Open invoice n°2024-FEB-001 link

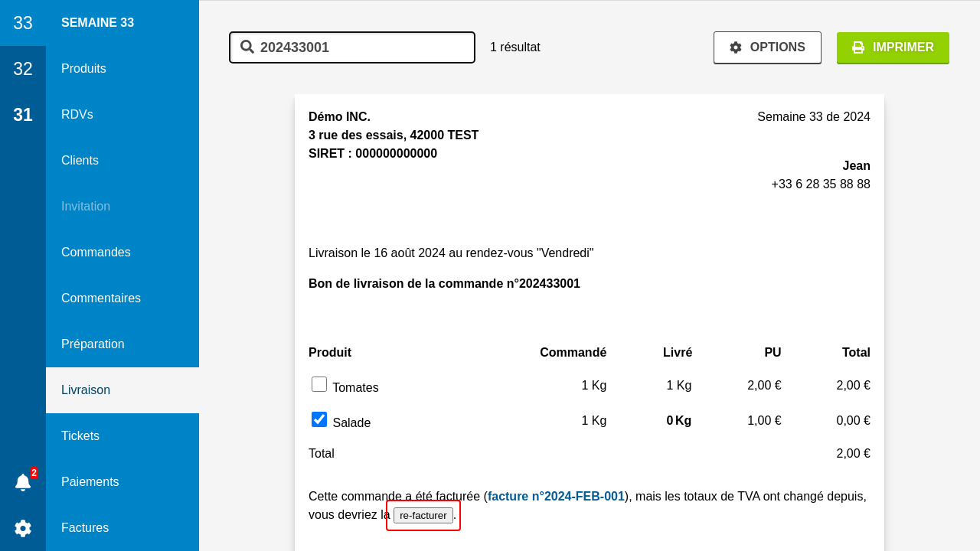(x=556, y=496)
